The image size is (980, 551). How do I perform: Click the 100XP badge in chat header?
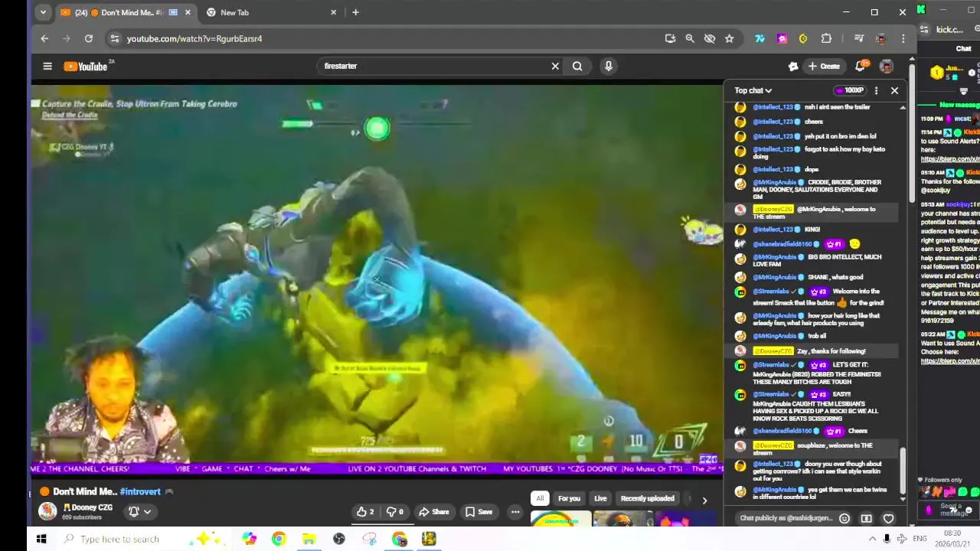pos(849,90)
